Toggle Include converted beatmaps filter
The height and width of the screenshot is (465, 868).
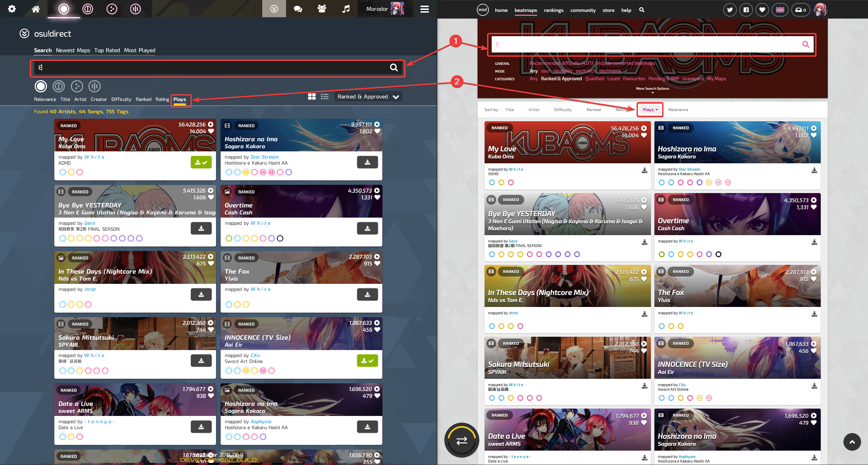tap(625, 63)
